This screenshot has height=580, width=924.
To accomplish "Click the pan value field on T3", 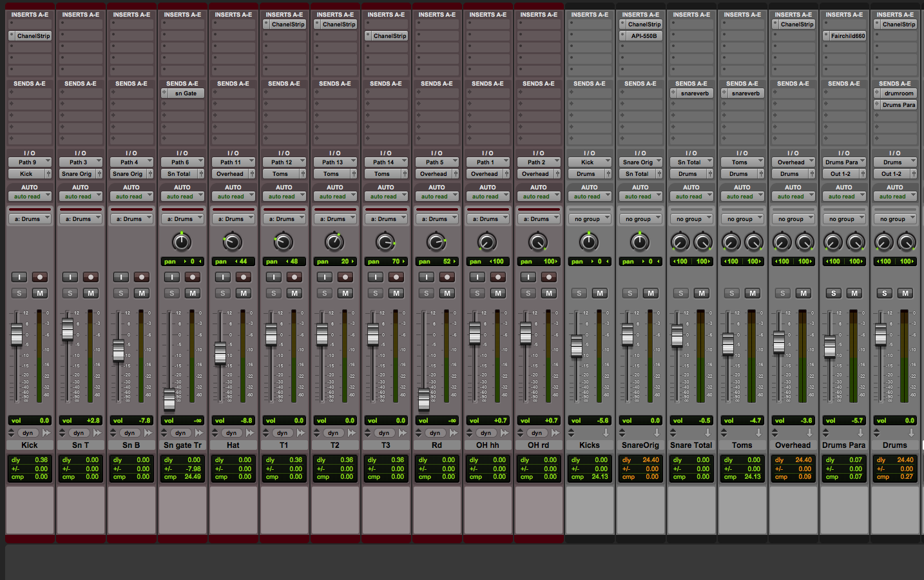I will click(386, 262).
